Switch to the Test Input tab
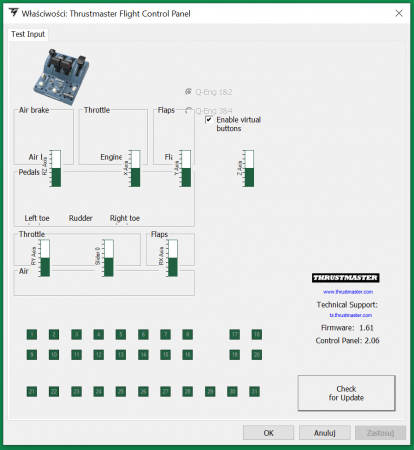Image resolution: width=414 pixels, height=450 pixels. click(x=28, y=34)
